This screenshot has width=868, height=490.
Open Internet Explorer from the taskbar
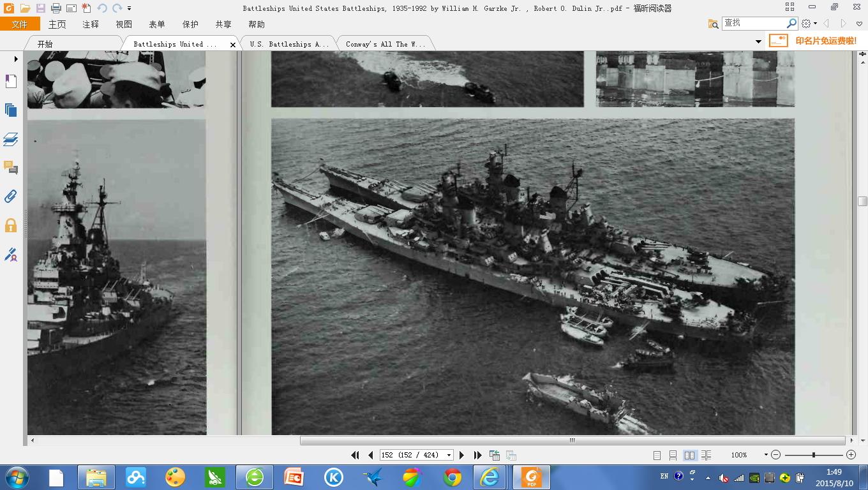point(490,477)
